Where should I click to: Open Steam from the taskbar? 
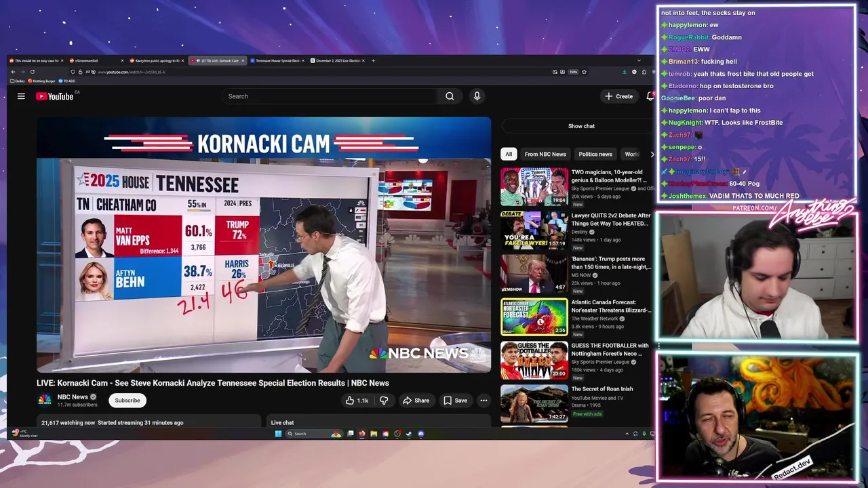(x=409, y=434)
